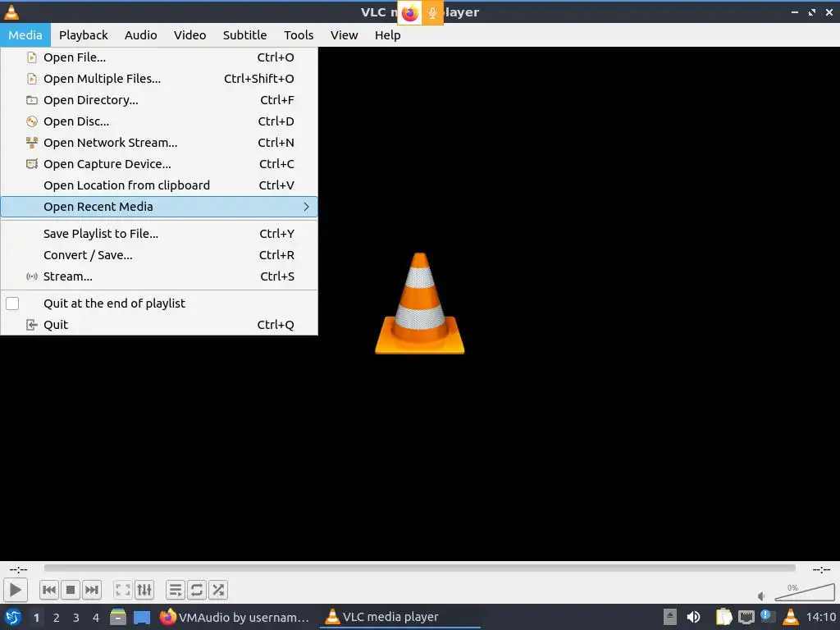Switch to workspace 3
Image resolution: width=840 pixels, height=630 pixels.
point(76,618)
